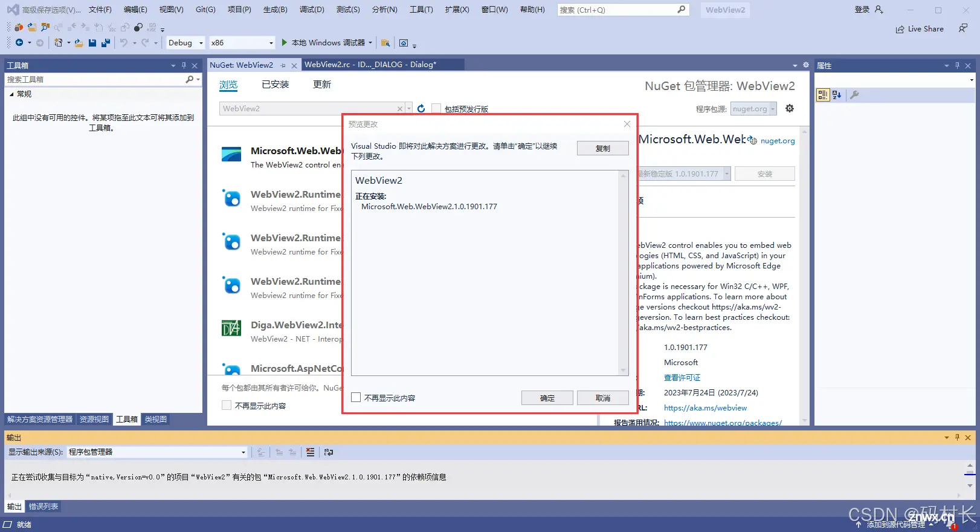
Task: Switch to the 更新 tab
Action: click(322, 85)
